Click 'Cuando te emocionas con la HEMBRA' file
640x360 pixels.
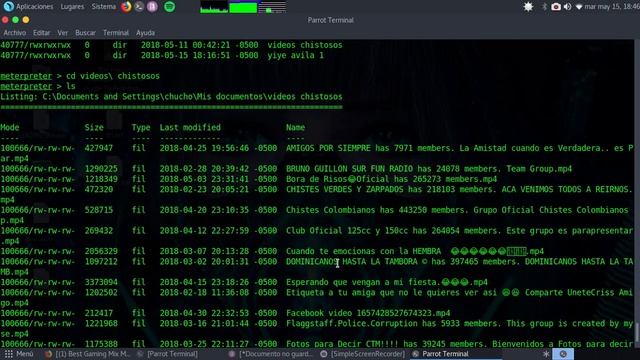363,251
